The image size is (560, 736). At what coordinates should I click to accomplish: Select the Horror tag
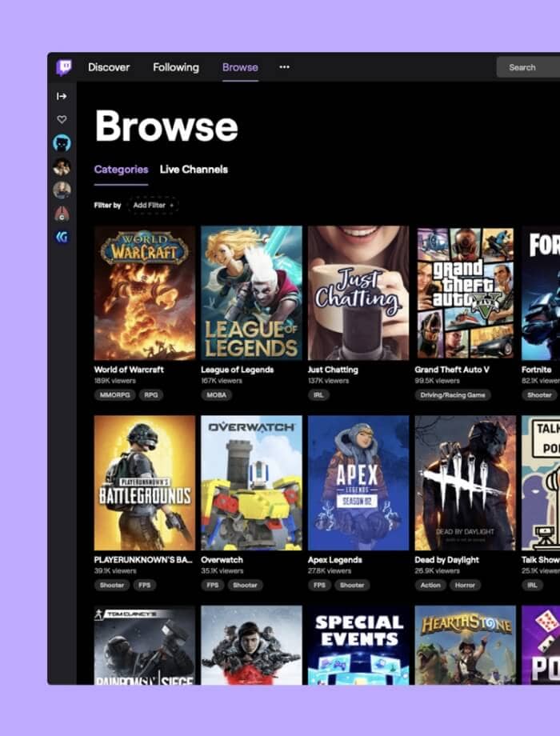click(x=465, y=585)
